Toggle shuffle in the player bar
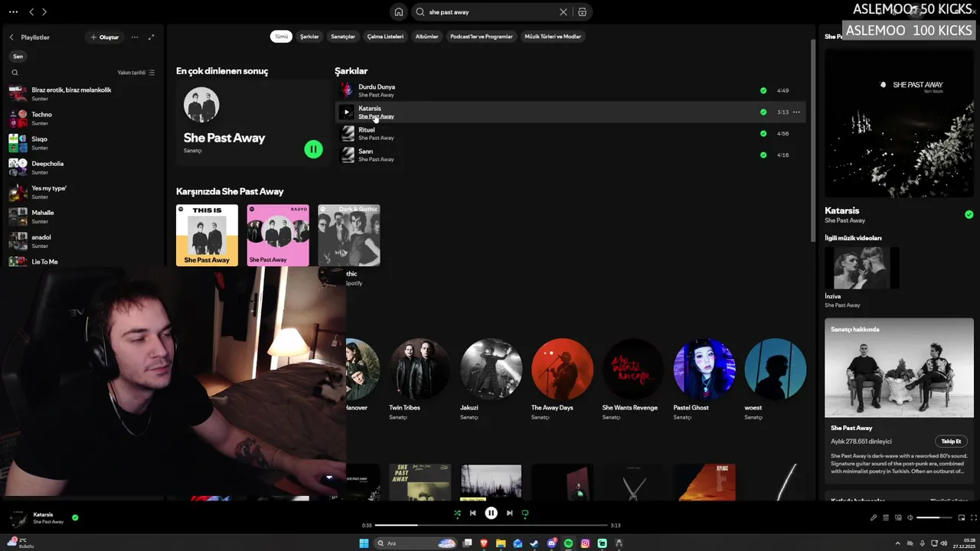Viewport: 980px width, 551px height. pyautogui.click(x=457, y=514)
